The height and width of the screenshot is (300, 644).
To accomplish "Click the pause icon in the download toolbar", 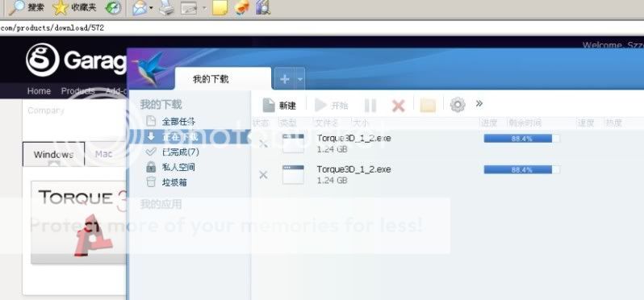I will [x=370, y=106].
